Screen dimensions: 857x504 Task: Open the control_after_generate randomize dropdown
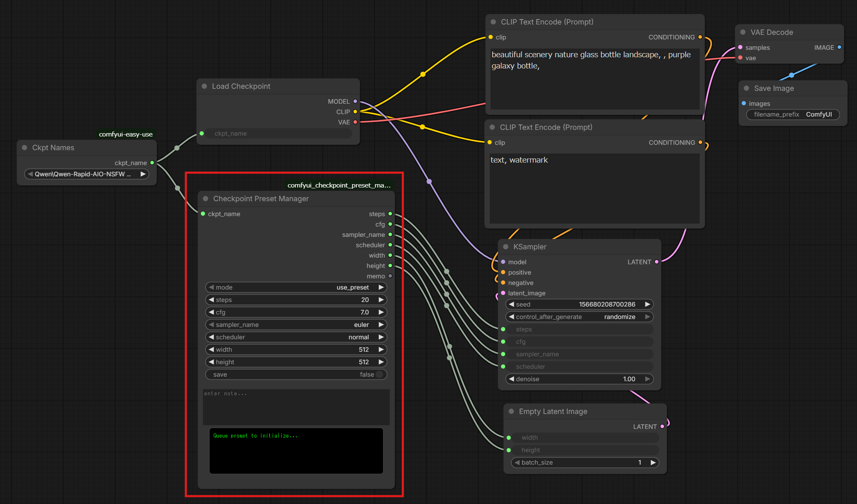pos(579,317)
